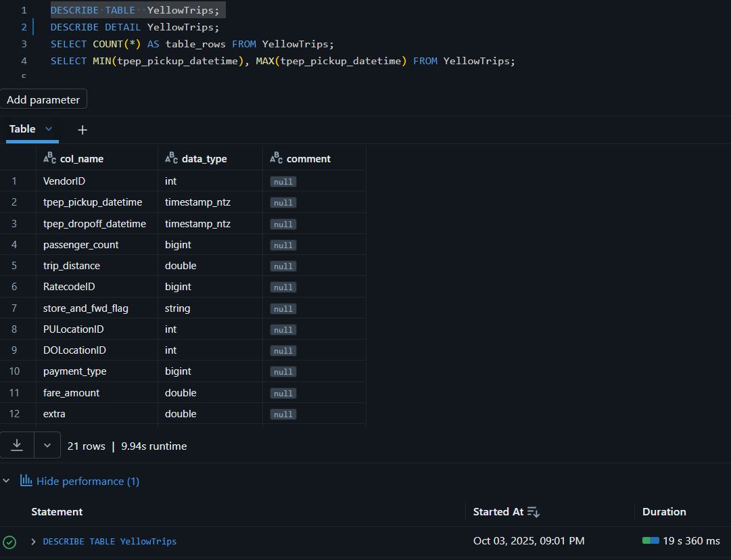
Task: Select the tpep_pickup_datetime cell
Action: (97, 202)
